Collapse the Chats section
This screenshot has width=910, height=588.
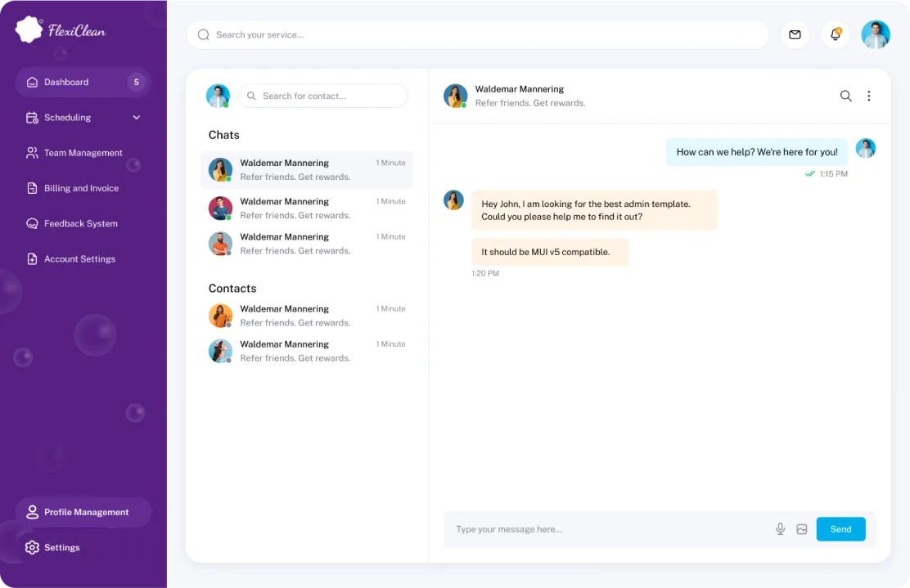click(x=223, y=134)
